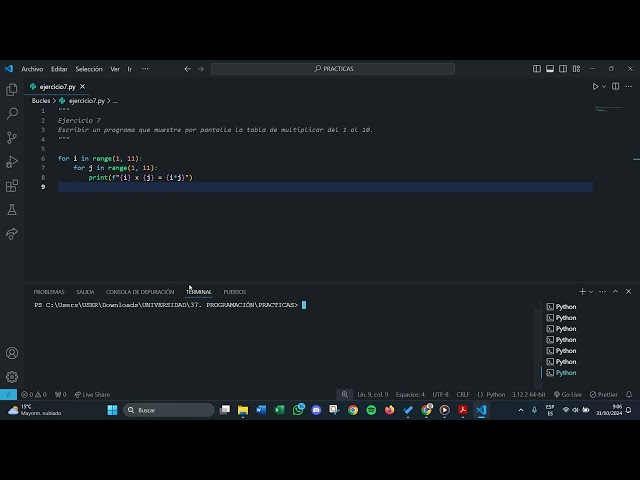Switch to the PROBLEMAS tab

pos(49,292)
